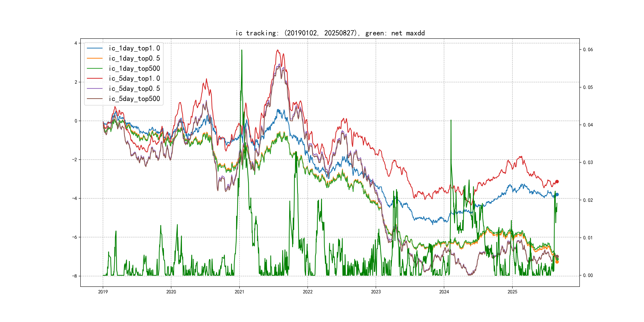Viewport: 644px width, 322px height.
Task: Select the ic_5day_top0.5 legend entry
Action: pyautogui.click(x=134, y=88)
